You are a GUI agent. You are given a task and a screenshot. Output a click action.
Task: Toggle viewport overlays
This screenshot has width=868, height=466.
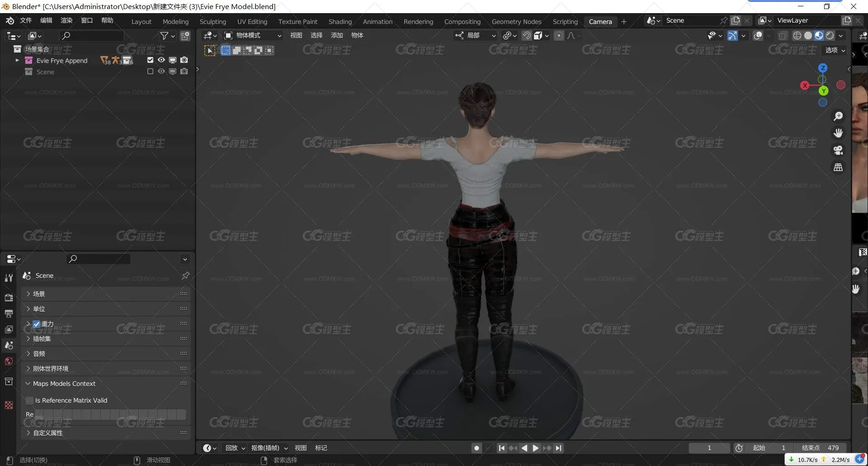click(x=758, y=36)
